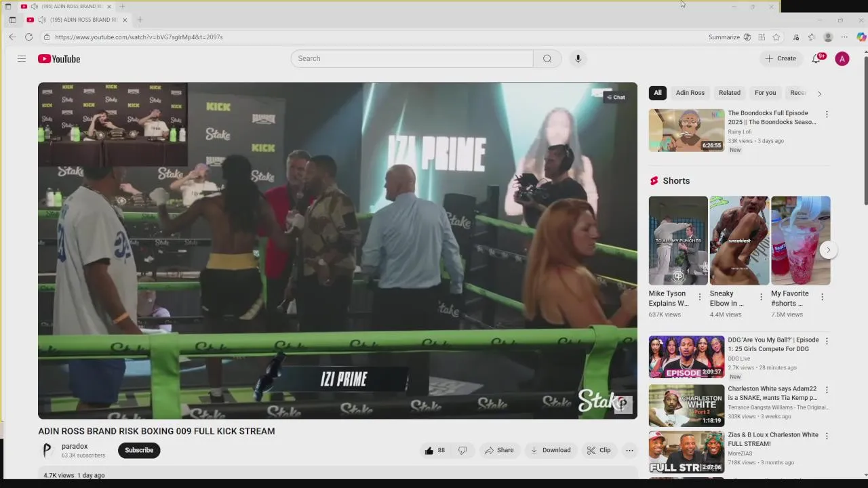Open the YouTube guide hamburger menu
868x488 pixels.
pos(22,59)
